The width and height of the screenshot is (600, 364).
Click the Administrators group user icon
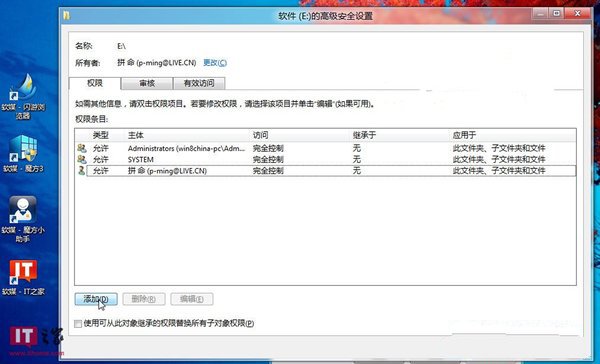[x=82, y=148]
